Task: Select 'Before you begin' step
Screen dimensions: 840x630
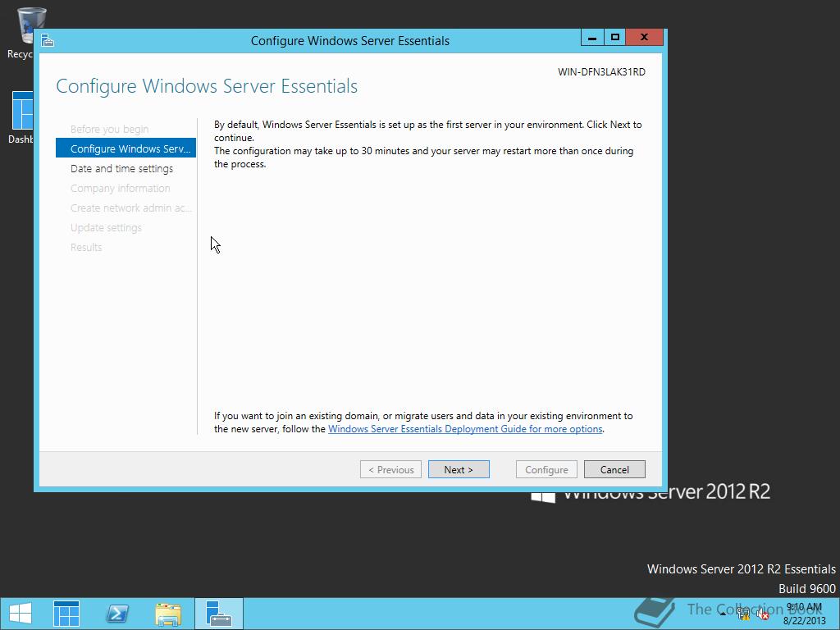Action: point(109,129)
